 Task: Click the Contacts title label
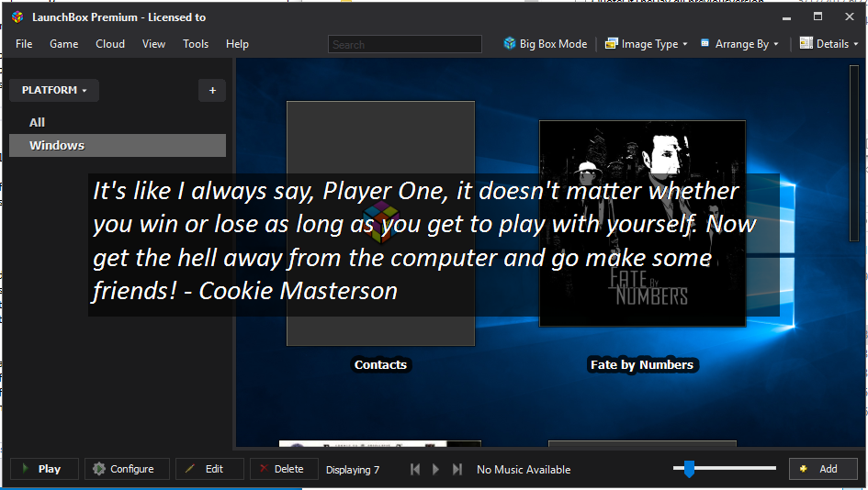pyautogui.click(x=380, y=364)
